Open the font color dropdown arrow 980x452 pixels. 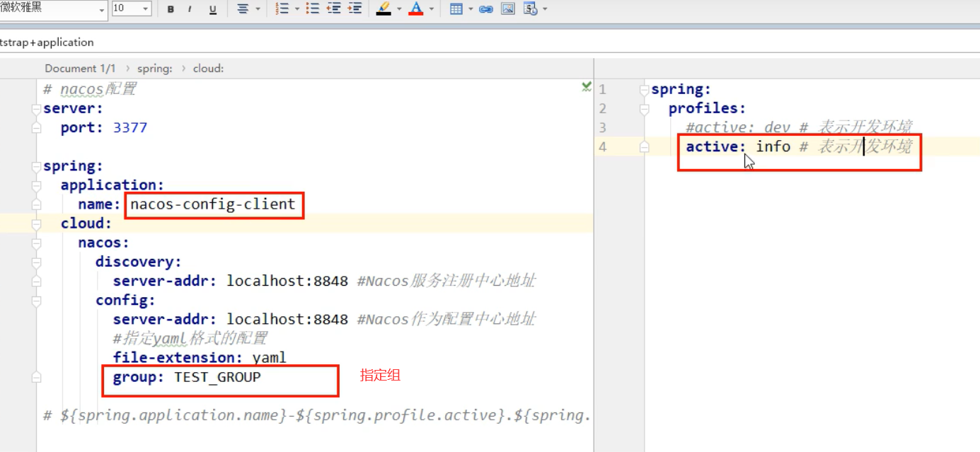click(x=431, y=9)
